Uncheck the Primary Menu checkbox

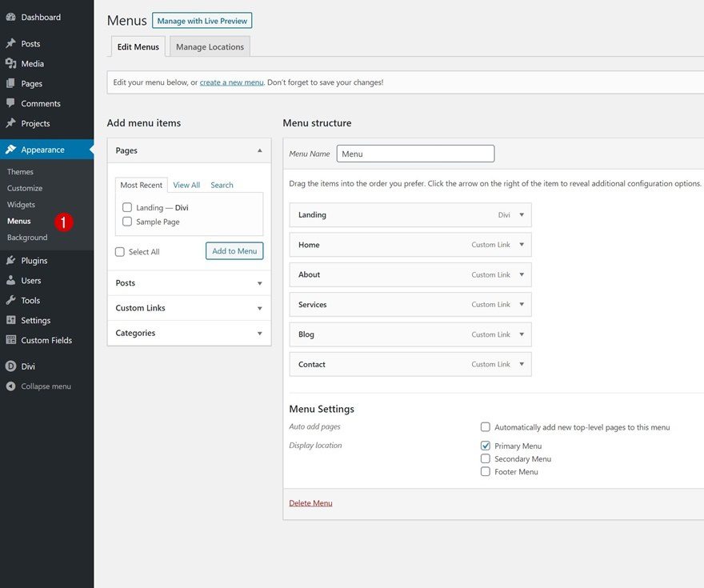pyautogui.click(x=486, y=446)
